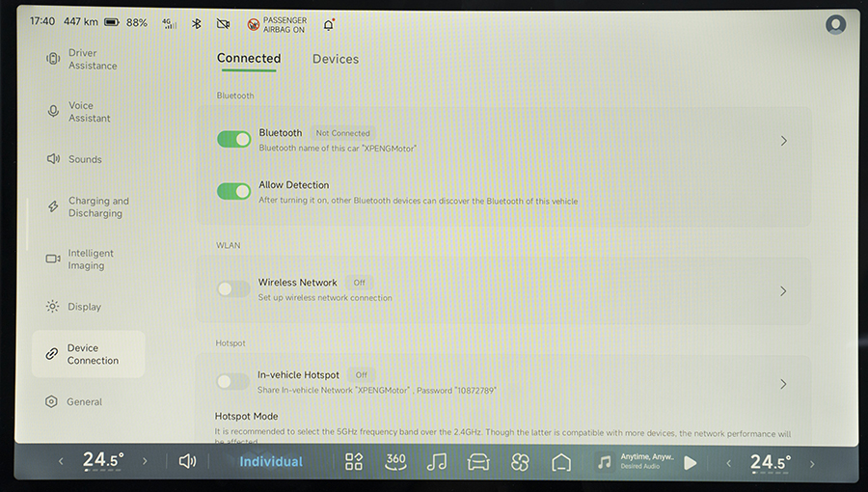The image size is (868, 492).
Task: Tap the volume speaker icon
Action: [x=187, y=462]
